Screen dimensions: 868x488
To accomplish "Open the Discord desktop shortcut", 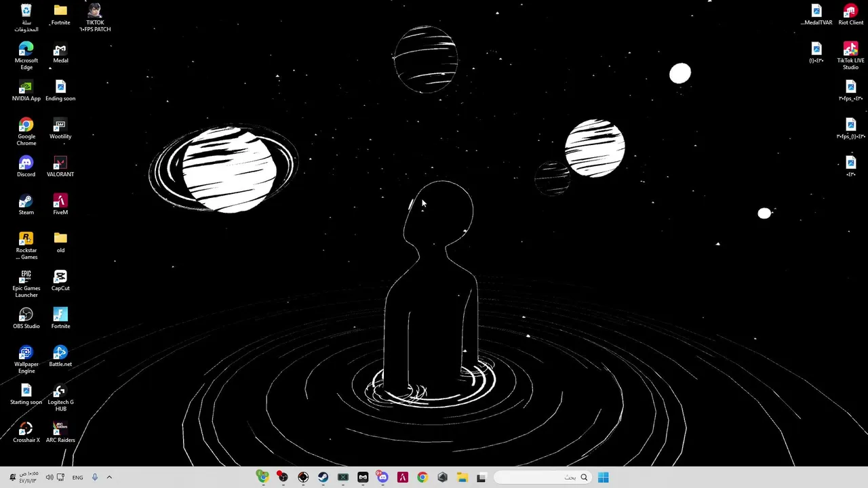I will click(x=26, y=167).
